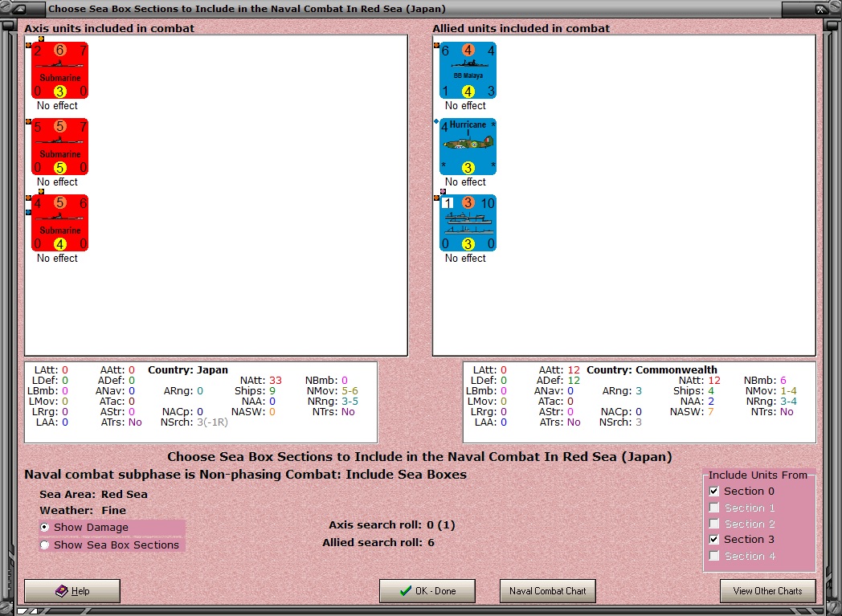This screenshot has width=842, height=616.
Task: Select the top red Submarine counter
Action: pos(58,69)
